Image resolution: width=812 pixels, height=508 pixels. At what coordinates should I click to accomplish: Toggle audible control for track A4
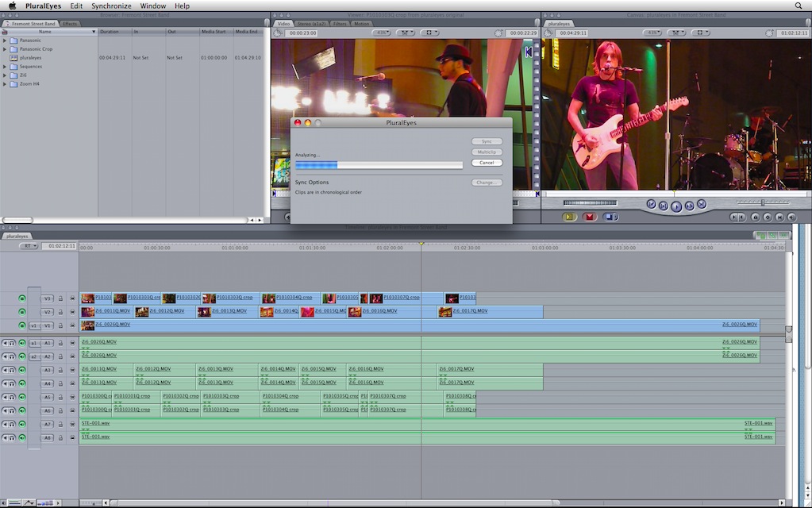[x=21, y=383]
